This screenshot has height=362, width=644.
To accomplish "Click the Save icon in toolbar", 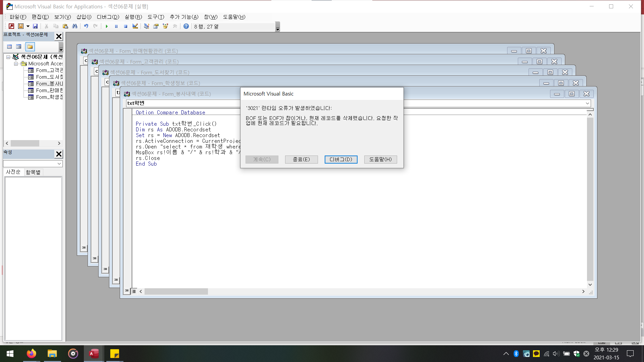I will tap(35, 26).
